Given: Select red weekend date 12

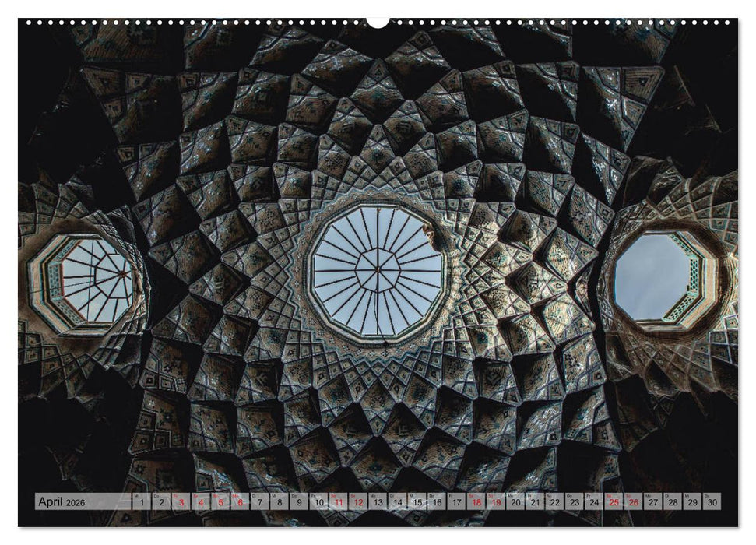Looking at the screenshot, I should pos(358,502).
